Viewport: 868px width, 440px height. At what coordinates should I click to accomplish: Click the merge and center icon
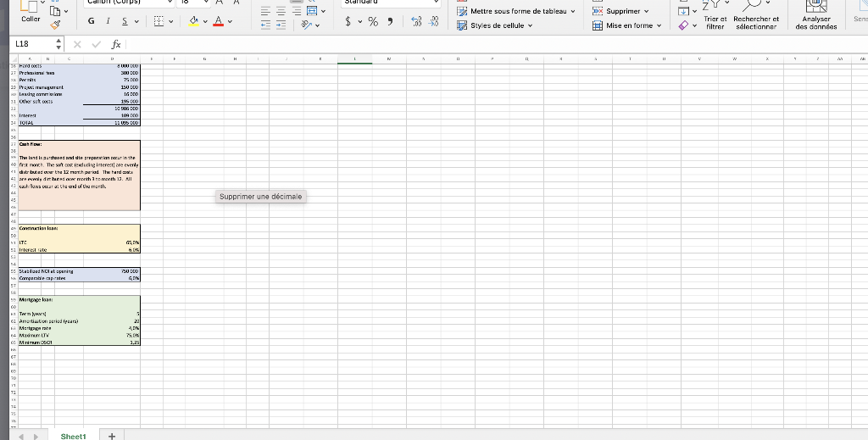click(x=312, y=10)
